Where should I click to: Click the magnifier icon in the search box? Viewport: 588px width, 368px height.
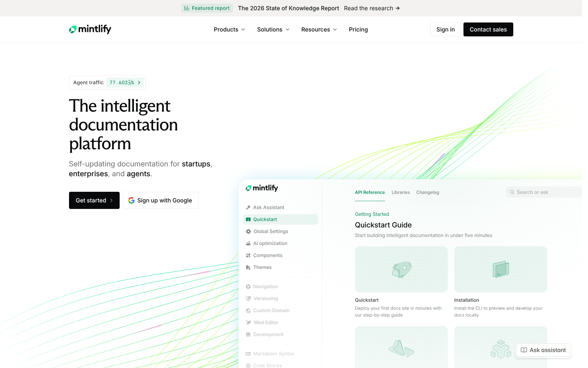512,192
